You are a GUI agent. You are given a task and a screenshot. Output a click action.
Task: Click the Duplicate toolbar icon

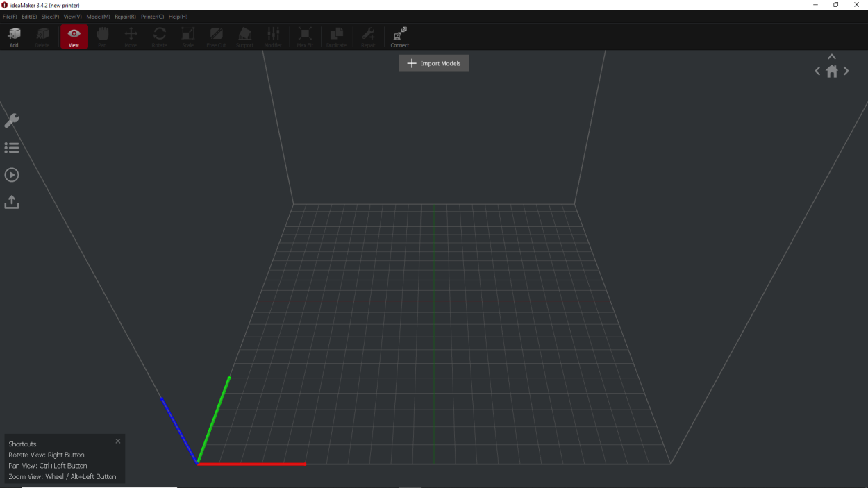pyautogui.click(x=336, y=37)
